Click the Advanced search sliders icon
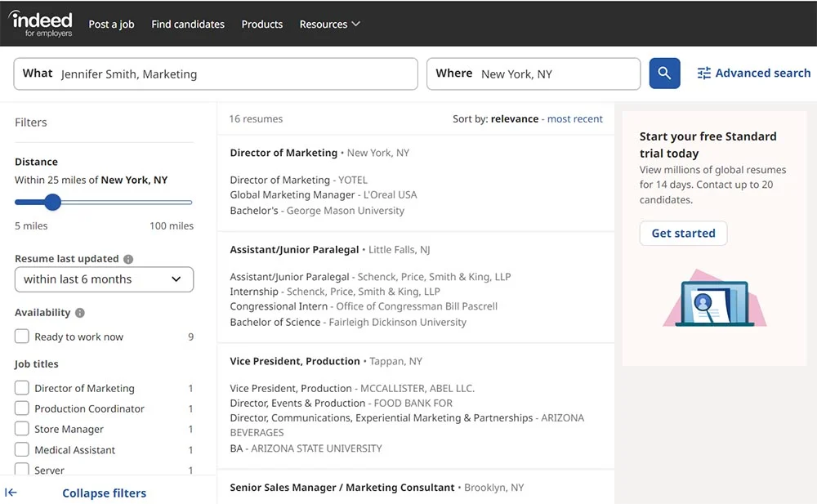The image size is (817, 504). click(x=704, y=73)
